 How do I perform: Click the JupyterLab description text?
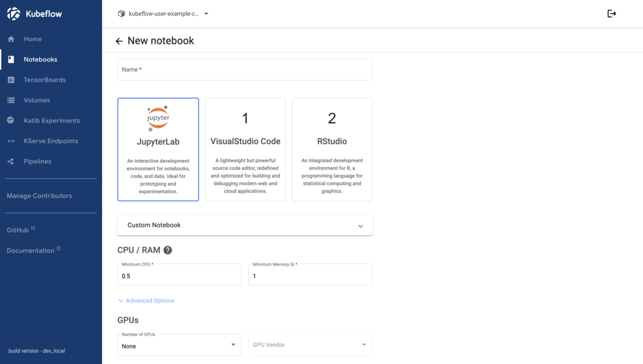coord(158,176)
